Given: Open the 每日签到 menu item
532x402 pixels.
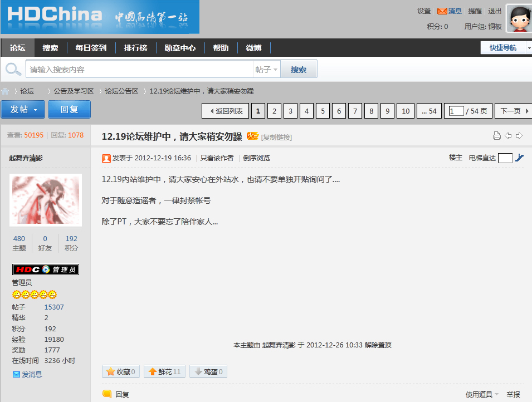Looking at the screenshot, I should [91, 47].
